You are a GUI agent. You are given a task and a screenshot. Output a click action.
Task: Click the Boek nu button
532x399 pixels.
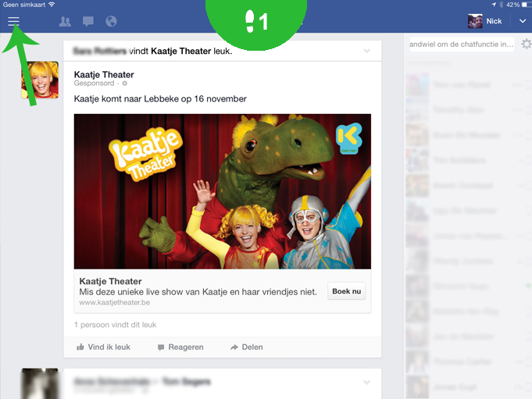click(x=346, y=291)
